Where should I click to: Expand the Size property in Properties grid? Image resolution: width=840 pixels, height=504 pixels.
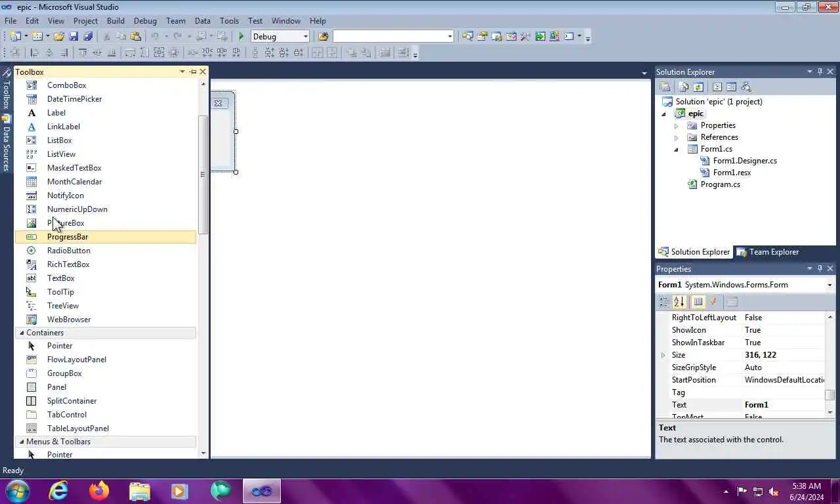(x=663, y=355)
